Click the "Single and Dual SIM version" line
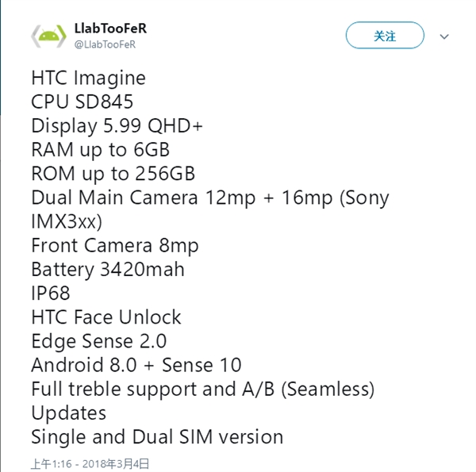This screenshot has width=476, height=472. pyautogui.click(x=156, y=436)
